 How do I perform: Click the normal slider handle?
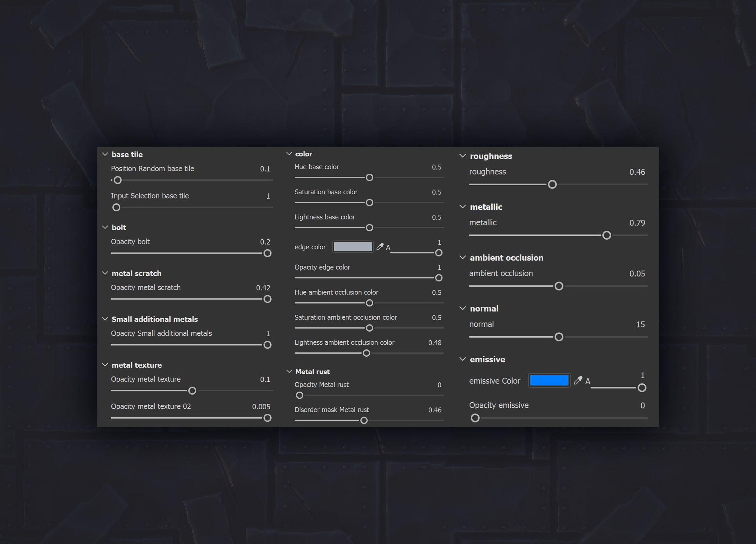pyautogui.click(x=559, y=337)
